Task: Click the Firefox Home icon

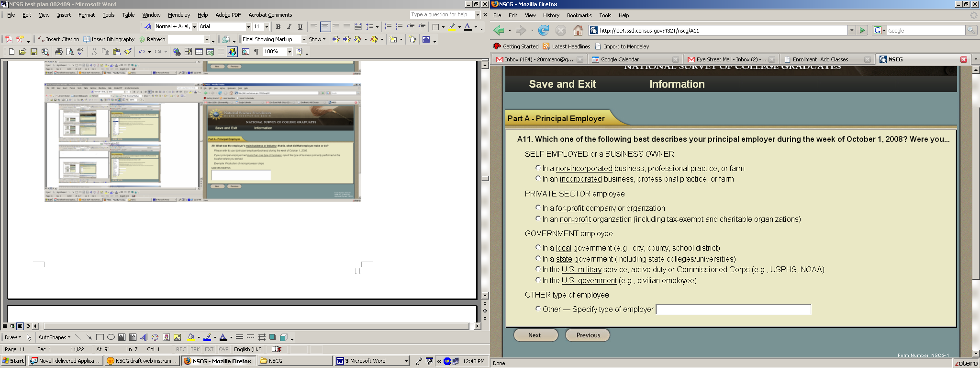Action: 578,31
